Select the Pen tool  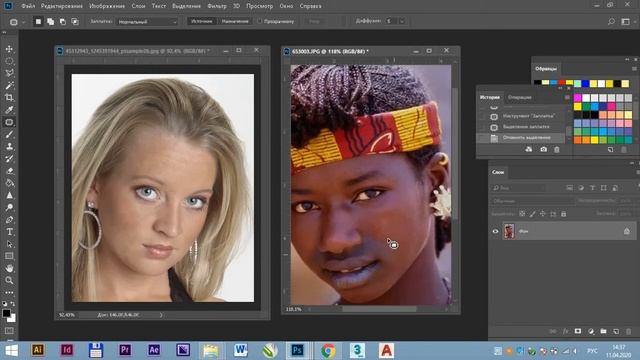pyautogui.click(x=9, y=220)
